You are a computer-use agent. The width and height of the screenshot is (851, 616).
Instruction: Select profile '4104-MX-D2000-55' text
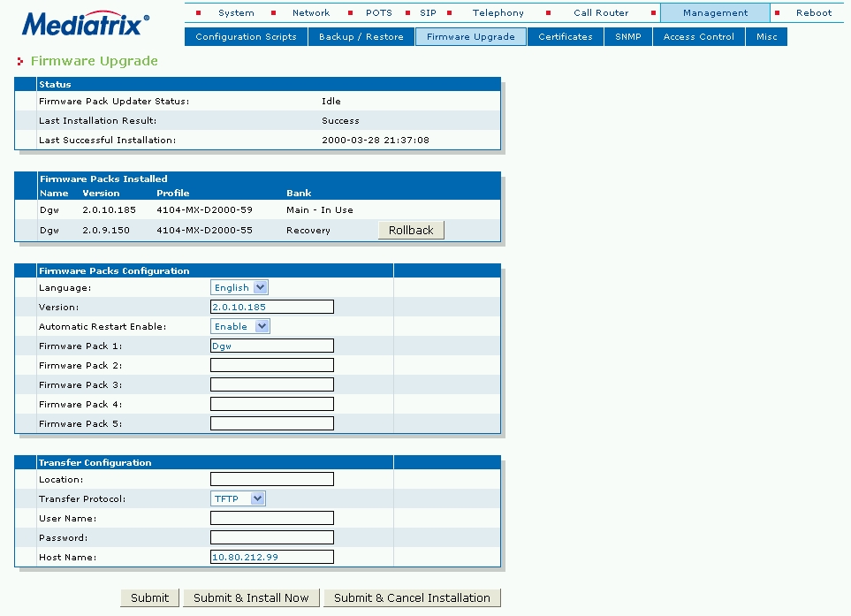tap(205, 230)
